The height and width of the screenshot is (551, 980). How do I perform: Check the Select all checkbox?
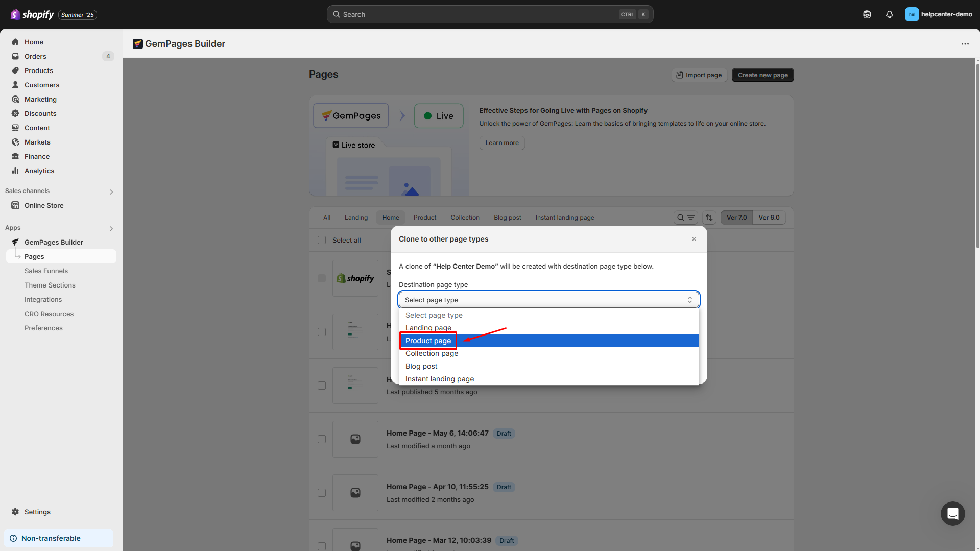(322, 240)
